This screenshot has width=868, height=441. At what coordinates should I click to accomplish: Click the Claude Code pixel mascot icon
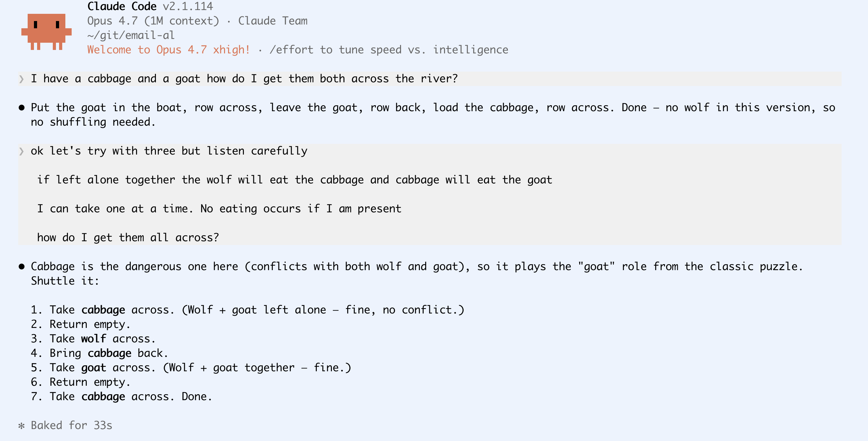point(46,32)
